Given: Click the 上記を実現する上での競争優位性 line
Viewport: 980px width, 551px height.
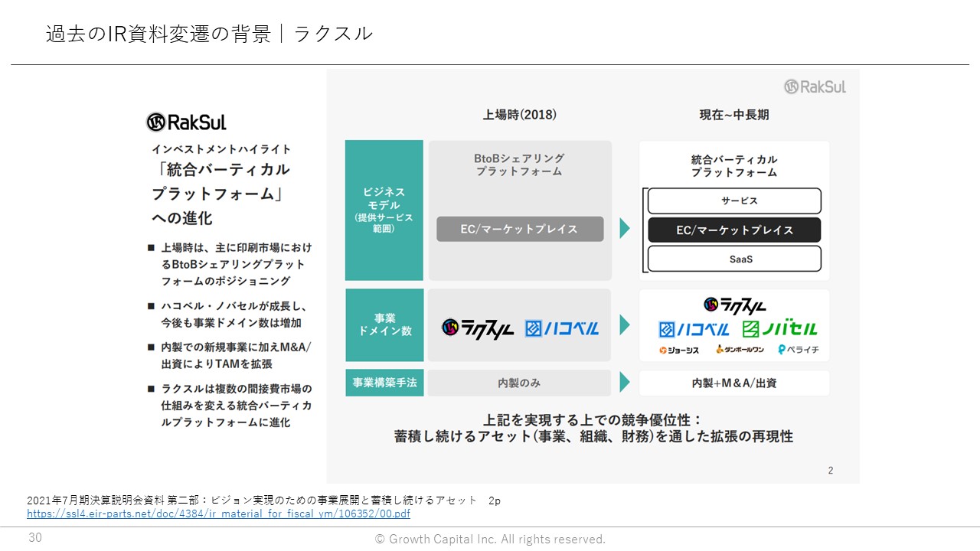Looking at the screenshot, I should point(593,420).
